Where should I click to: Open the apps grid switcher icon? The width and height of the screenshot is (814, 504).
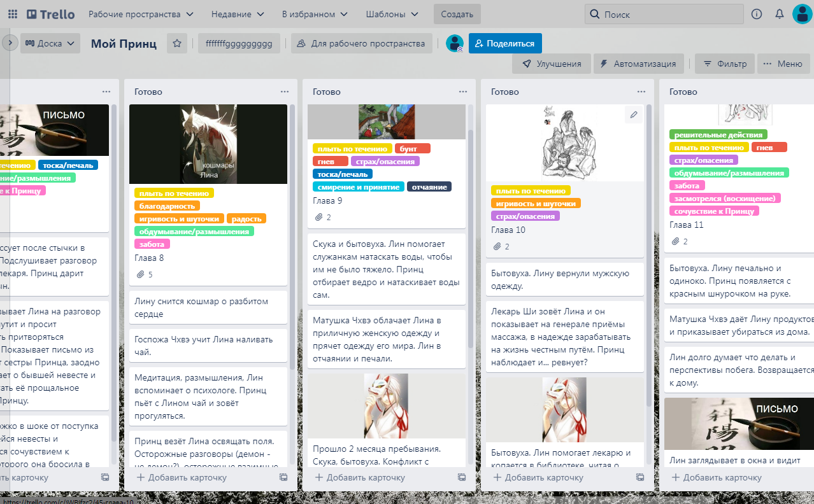pyautogui.click(x=13, y=14)
